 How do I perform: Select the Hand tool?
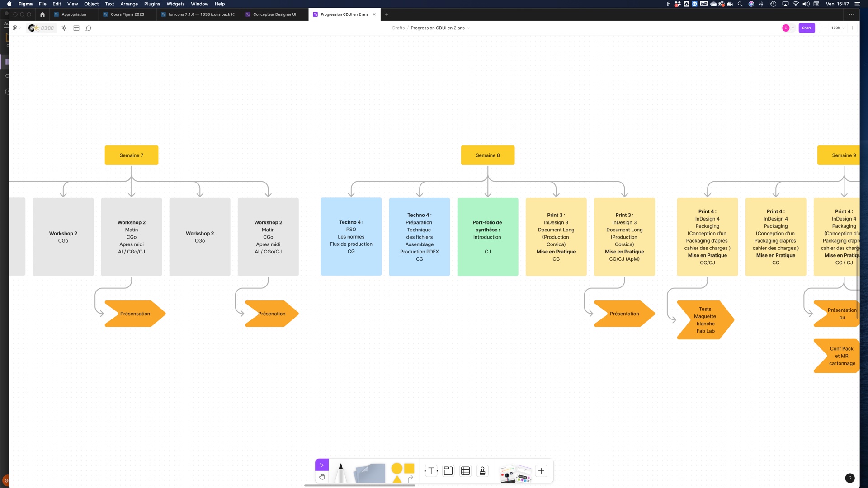click(x=322, y=477)
